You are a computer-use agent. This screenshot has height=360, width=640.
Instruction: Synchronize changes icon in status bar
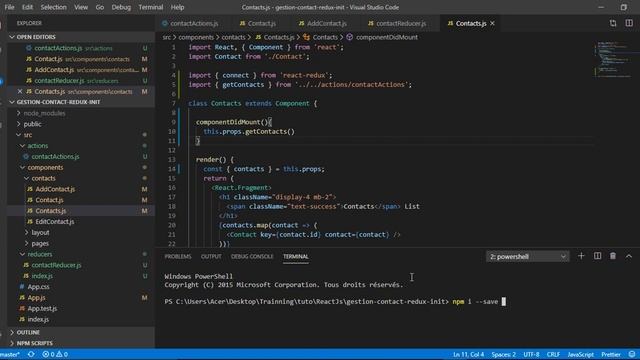click(x=31, y=354)
